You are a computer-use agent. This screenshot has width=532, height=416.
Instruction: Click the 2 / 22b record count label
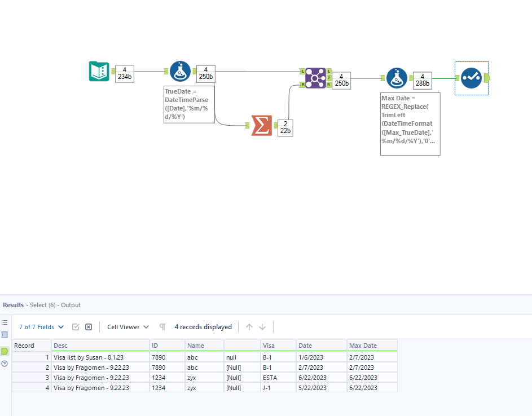(x=285, y=128)
